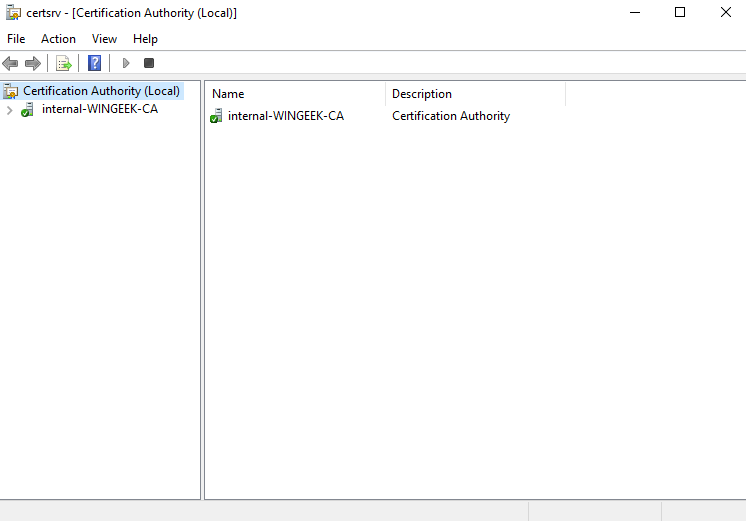Click the internal-WINGEEK-CA icon in the list pane
746x521 pixels.
(216, 116)
